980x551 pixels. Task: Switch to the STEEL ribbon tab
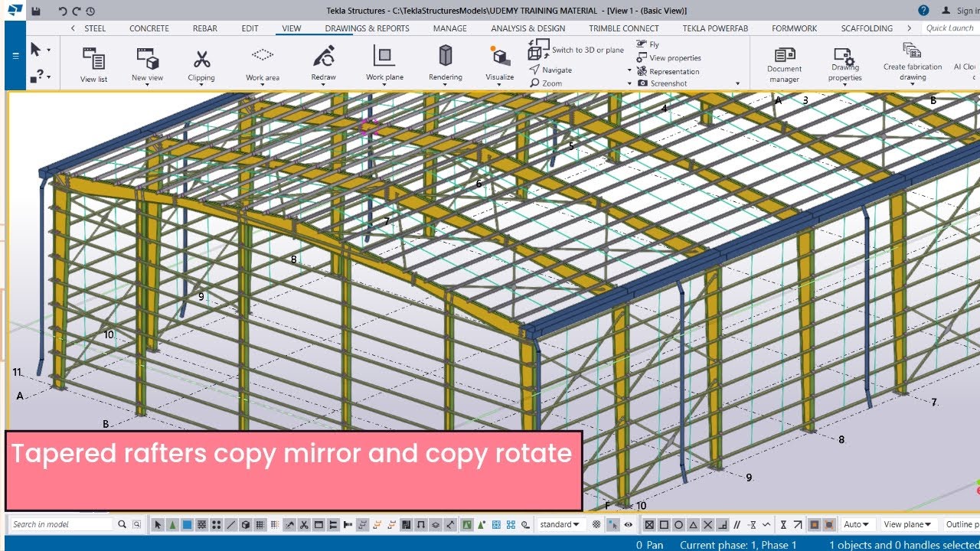(95, 28)
